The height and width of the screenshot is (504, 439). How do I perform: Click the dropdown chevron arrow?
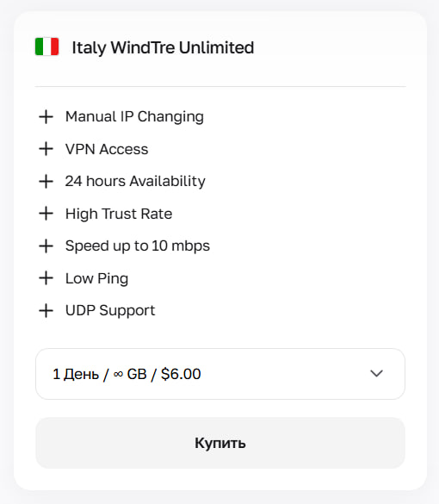(x=376, y=374)
